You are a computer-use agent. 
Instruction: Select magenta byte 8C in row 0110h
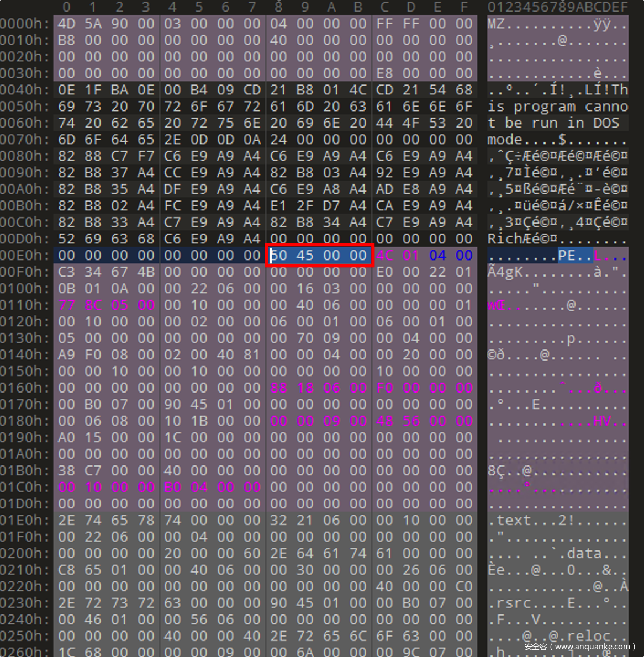(x=93, y=305)
